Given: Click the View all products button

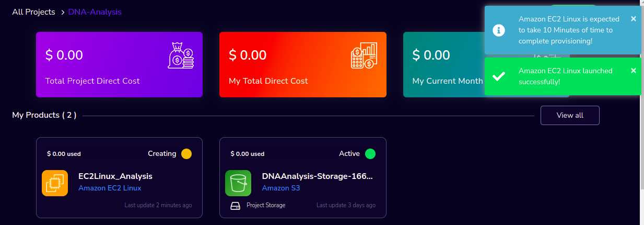Looking at the screenshot, I should (570, 115).
